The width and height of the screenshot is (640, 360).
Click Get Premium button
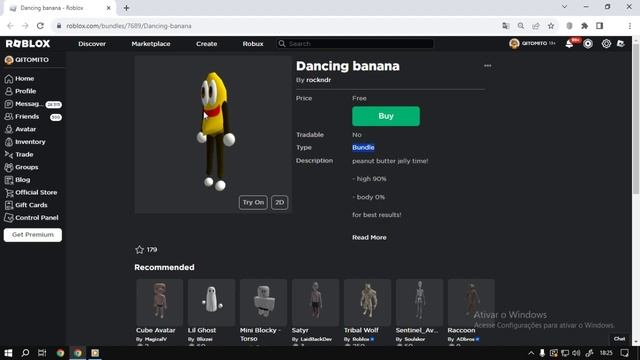point(33,235)
